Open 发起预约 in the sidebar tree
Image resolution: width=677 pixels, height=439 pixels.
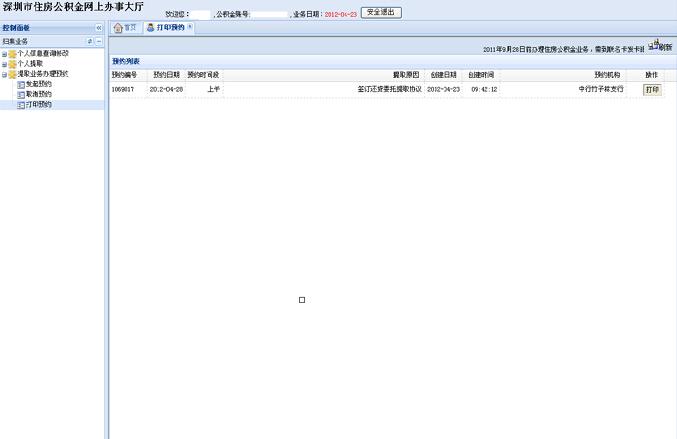[x=39, y=84]
